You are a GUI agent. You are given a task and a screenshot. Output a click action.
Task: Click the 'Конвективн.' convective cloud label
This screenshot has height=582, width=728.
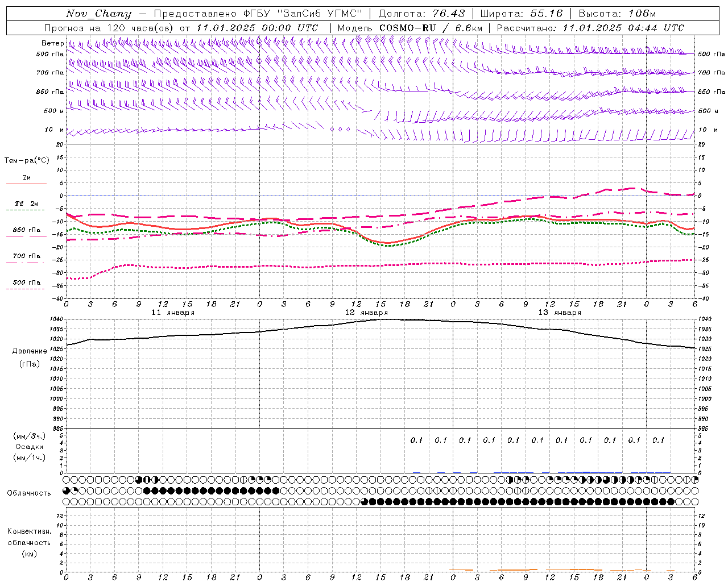29,531
